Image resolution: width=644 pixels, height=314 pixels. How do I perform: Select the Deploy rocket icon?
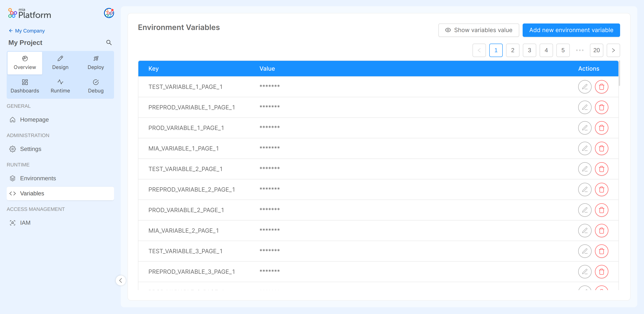tap(96, 58)
